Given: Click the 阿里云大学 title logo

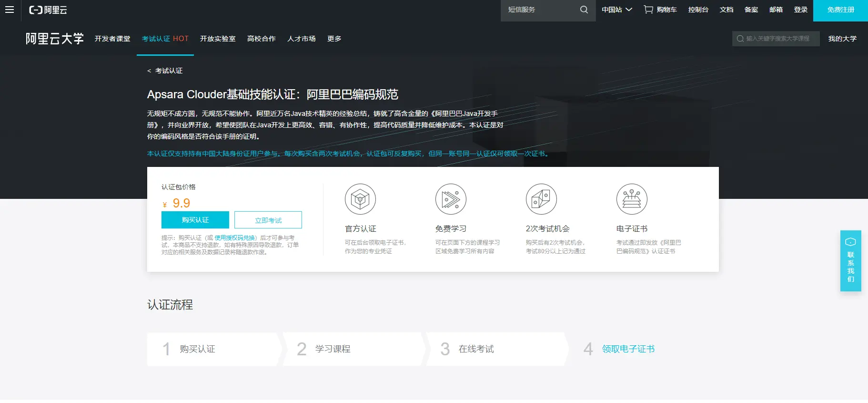Looking at the screenshot, I should 55,39.
